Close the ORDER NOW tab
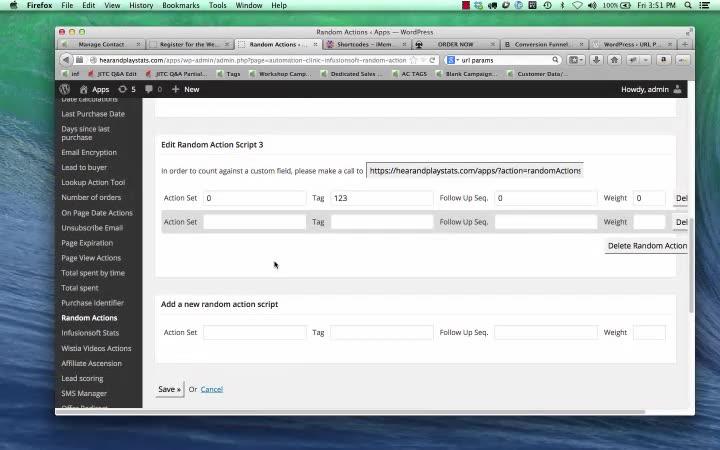 tap(493, 45)
